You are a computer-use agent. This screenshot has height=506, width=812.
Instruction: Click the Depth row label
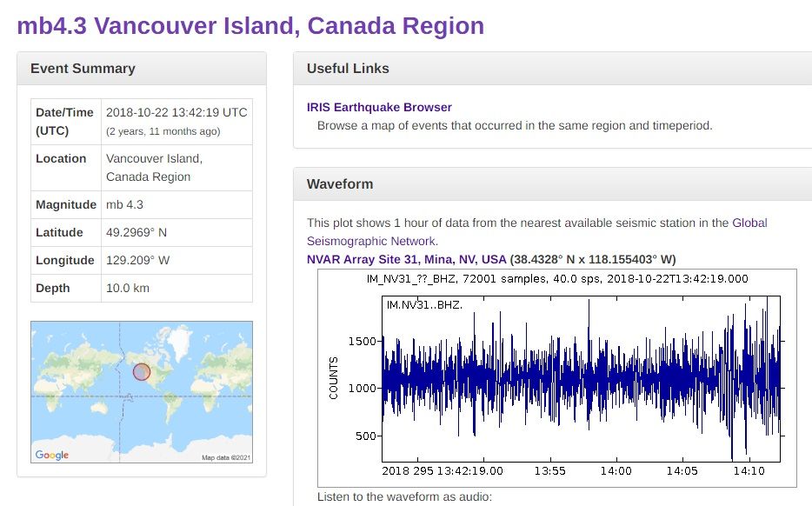pos(52,289)
